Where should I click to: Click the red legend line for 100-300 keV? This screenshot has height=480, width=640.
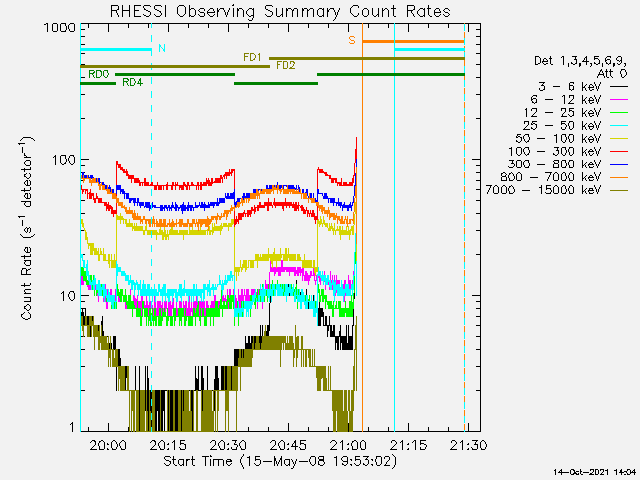tap(619, 152)
